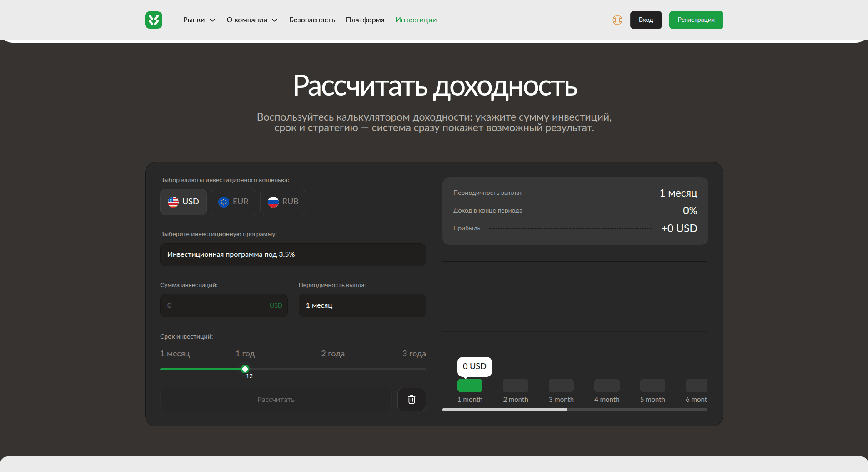Go to Безопасность page
This screenshot has height=472, width=868.
(x=312, y=20)
